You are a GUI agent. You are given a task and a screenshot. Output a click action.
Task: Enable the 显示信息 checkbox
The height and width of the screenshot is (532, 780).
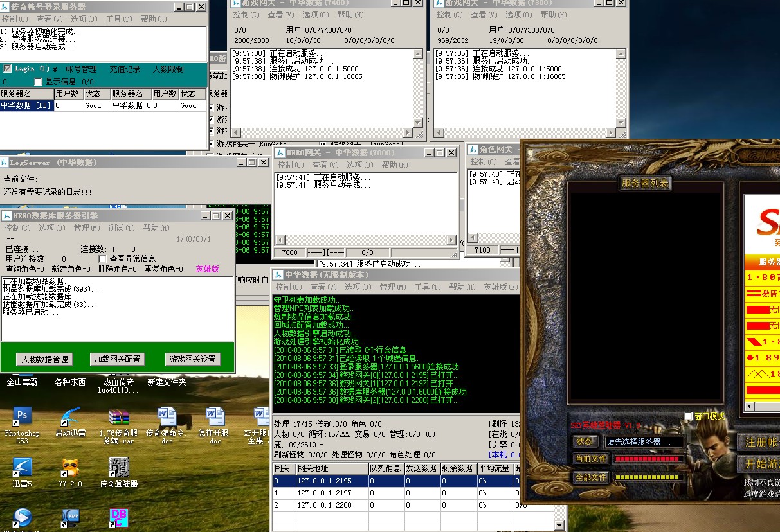pos(39,82)
